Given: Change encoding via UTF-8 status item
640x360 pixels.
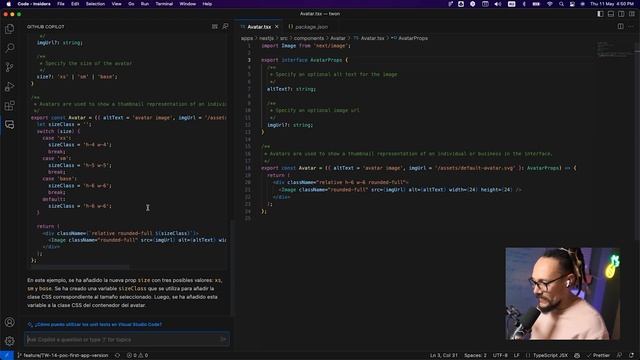Looking at the screenshot, I should [x=500, y=356].
